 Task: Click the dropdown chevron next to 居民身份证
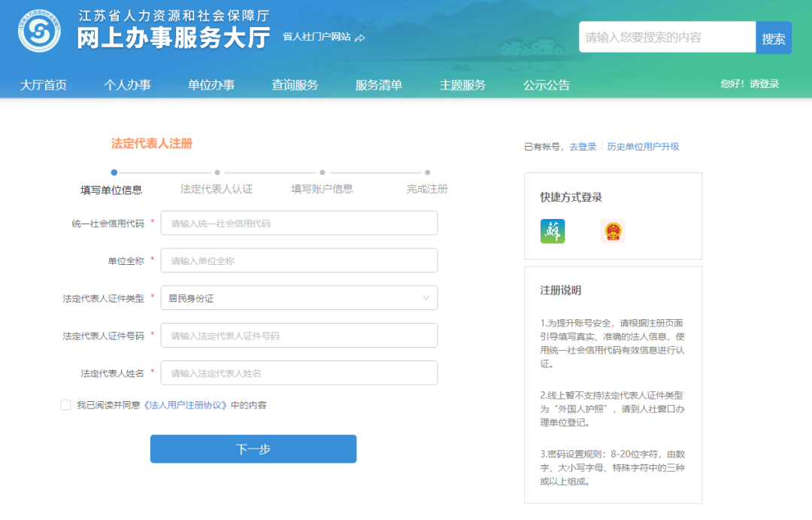(x=426, y=298)
